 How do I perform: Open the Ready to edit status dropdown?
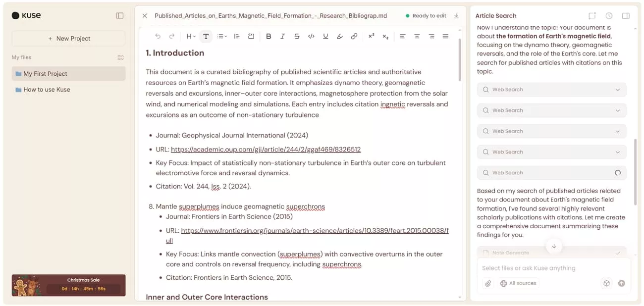pyautogui.click(x=429, y=15)
